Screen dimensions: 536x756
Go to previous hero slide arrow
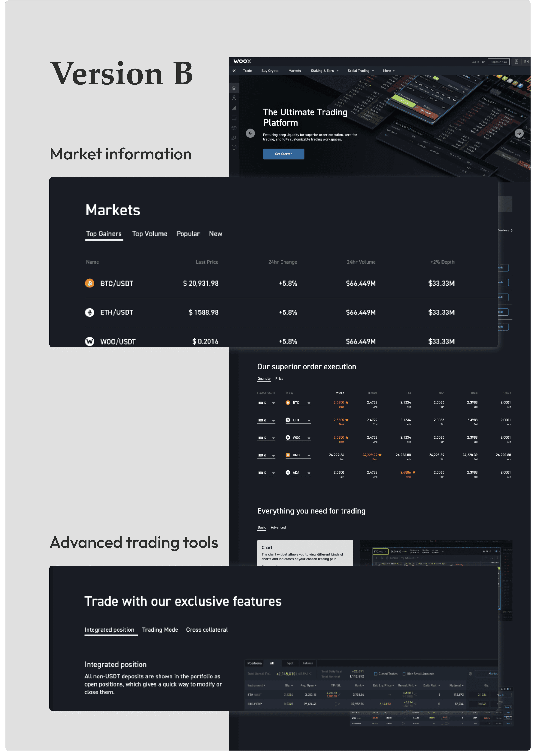click(250, 133)
